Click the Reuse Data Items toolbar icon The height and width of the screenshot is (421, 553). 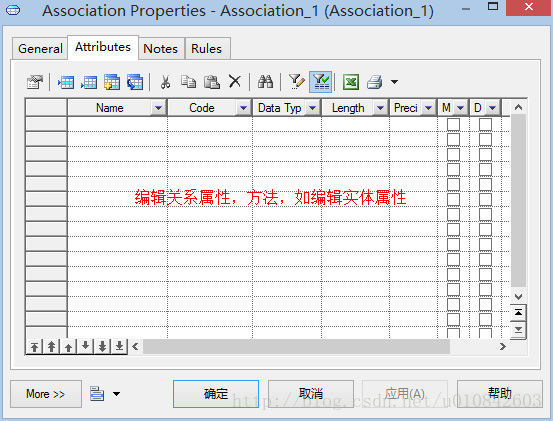tap(135, 82)
